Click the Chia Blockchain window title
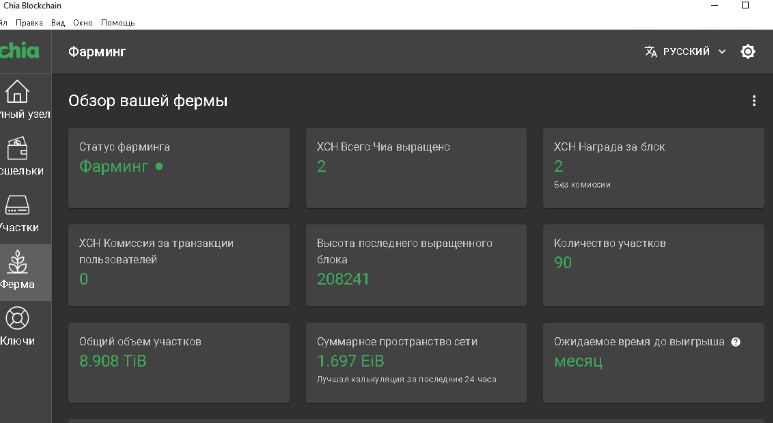This screenshot has width=773, height=423. (32, 6)
